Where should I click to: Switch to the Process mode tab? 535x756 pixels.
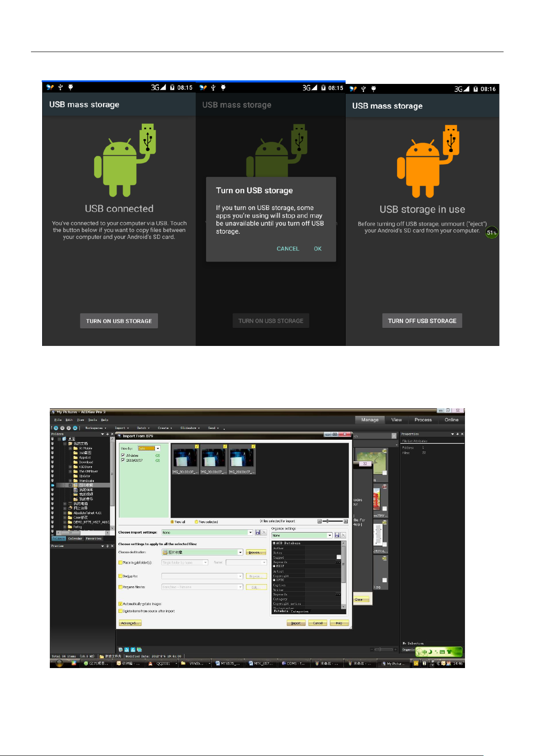(423, 420)
